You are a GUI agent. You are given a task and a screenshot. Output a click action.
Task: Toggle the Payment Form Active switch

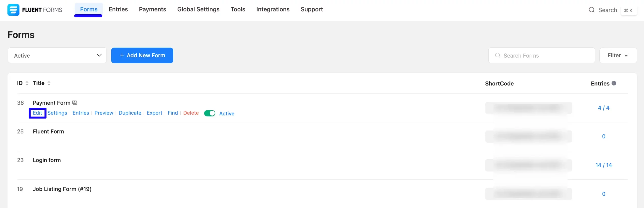[210, 113]
